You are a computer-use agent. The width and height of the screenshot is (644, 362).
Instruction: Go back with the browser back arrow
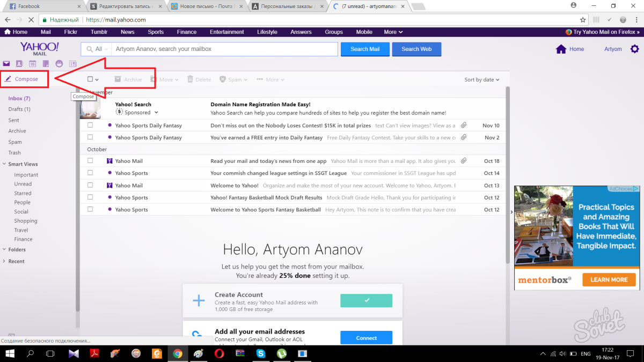[x=7, y=20]
